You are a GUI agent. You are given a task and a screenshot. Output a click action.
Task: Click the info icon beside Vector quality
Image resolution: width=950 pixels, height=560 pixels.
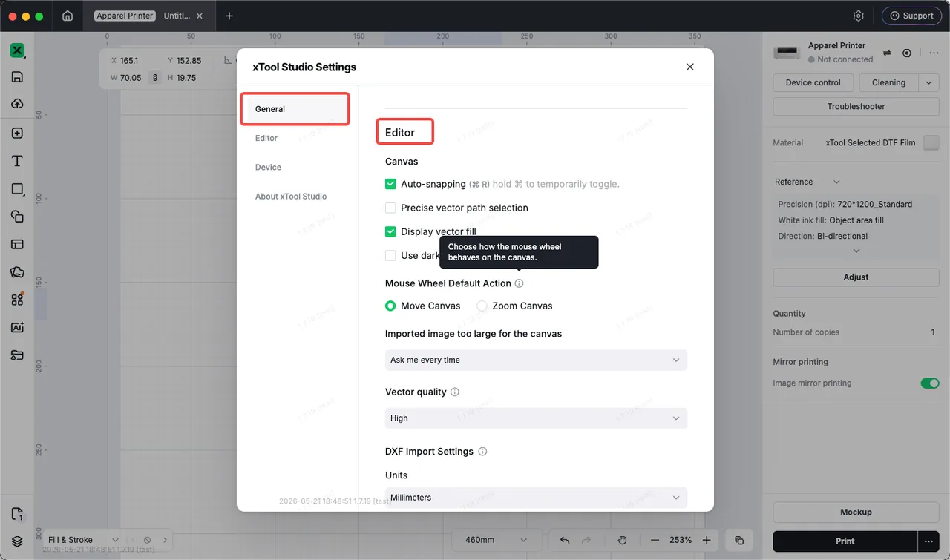click(x=455, y=392)
